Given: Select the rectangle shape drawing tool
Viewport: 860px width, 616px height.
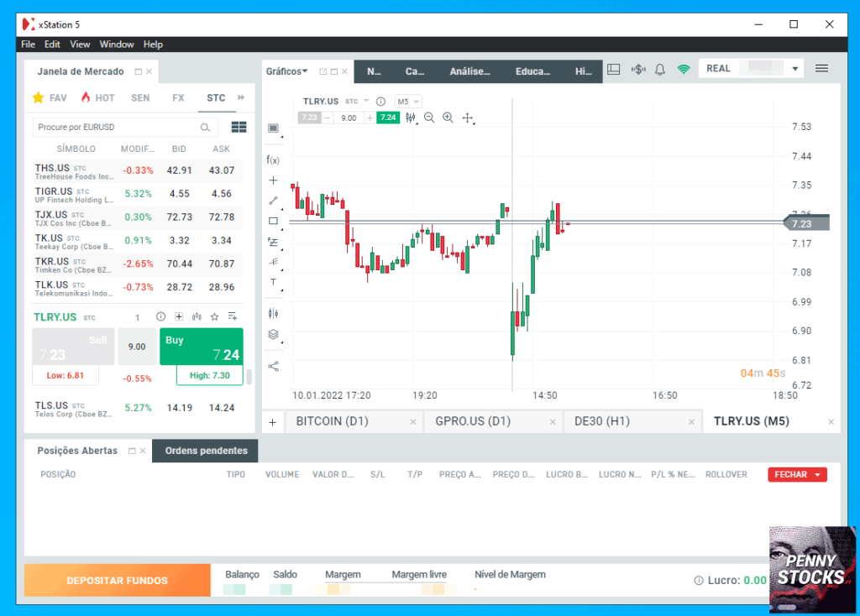Looking at the screenshot, I should (273, 221).
